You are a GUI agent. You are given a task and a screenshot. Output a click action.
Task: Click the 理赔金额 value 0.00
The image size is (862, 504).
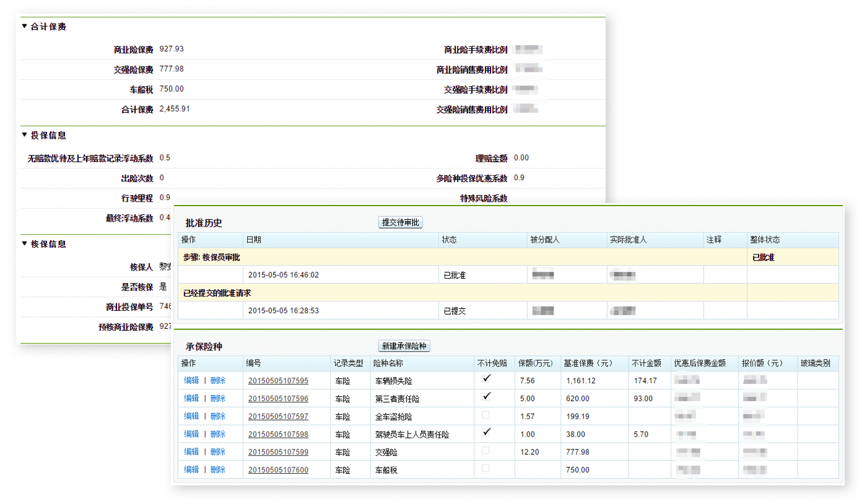tap(521, 158)
